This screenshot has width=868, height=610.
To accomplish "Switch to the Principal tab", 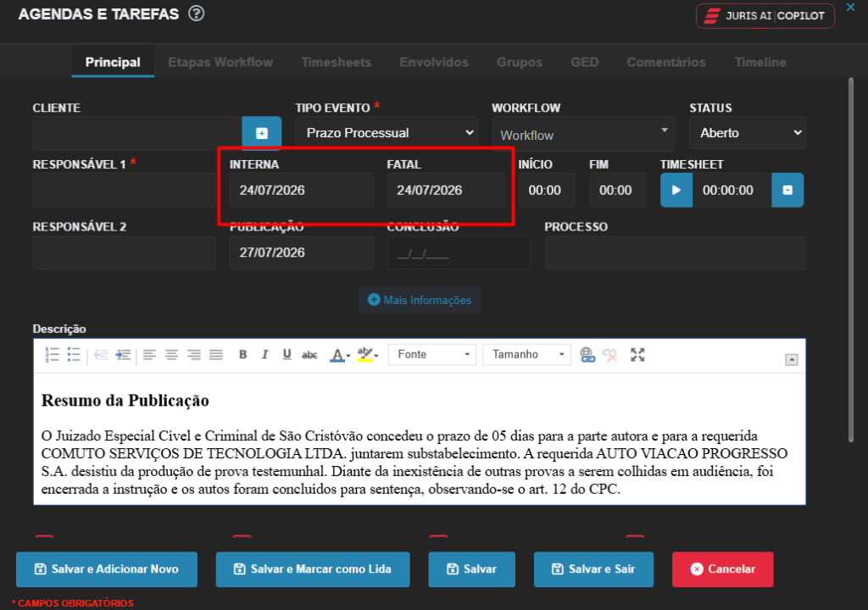I will pos(113,62).
